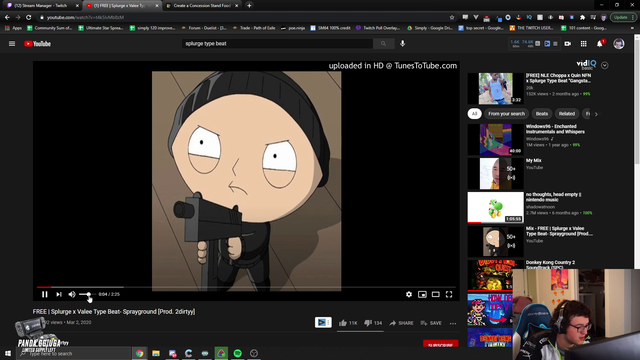Open the YouTube apps grid icon

(584, 44)
